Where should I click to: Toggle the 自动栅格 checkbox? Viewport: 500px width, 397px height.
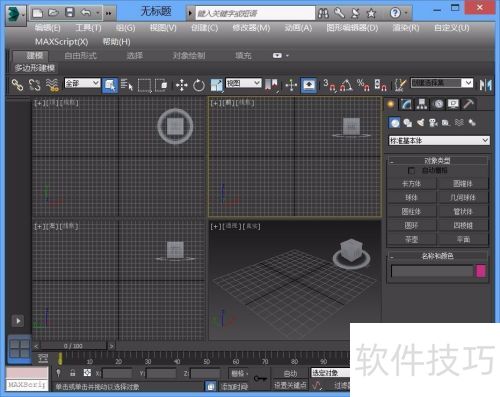[x=411, y=171]
